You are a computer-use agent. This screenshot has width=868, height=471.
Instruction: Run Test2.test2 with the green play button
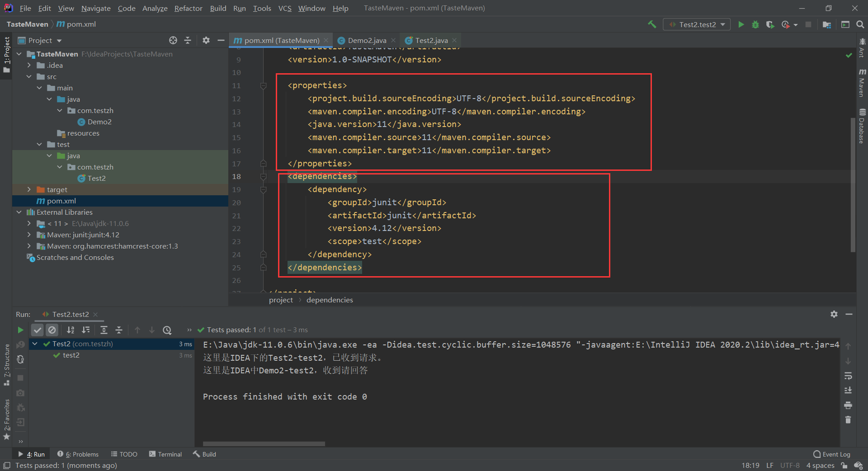(x=741, y=24)
